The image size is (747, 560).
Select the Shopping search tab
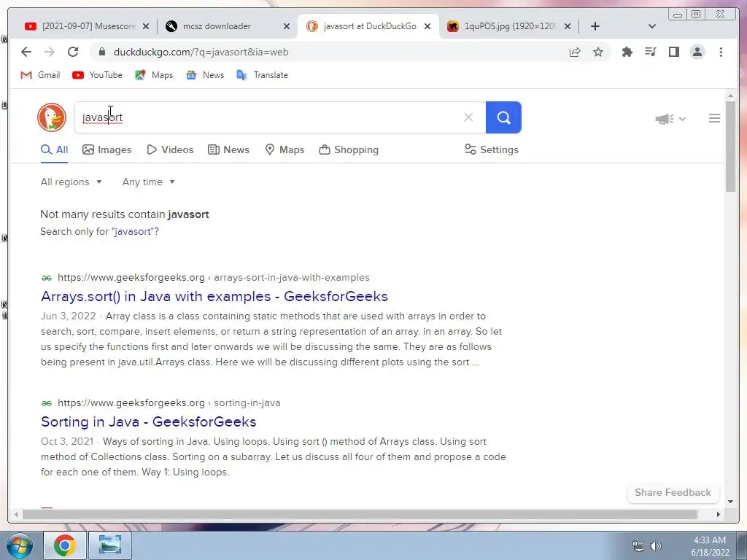click(x=349, y=149)
